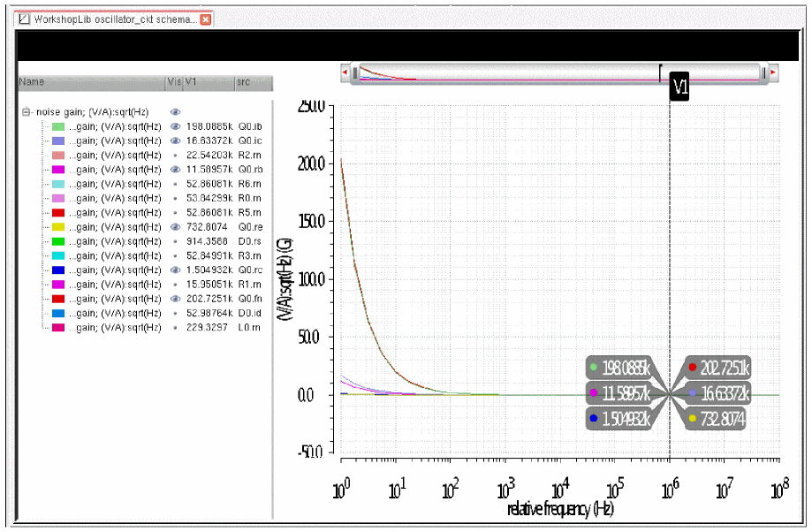Click the right red arrow on the strip scrollbar

click(773, 72)
